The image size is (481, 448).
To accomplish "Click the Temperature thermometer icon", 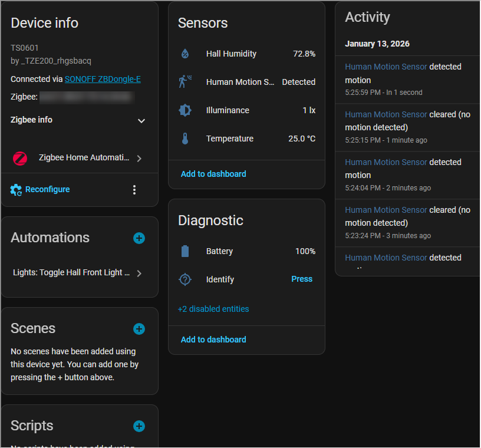I will (185, 139).
